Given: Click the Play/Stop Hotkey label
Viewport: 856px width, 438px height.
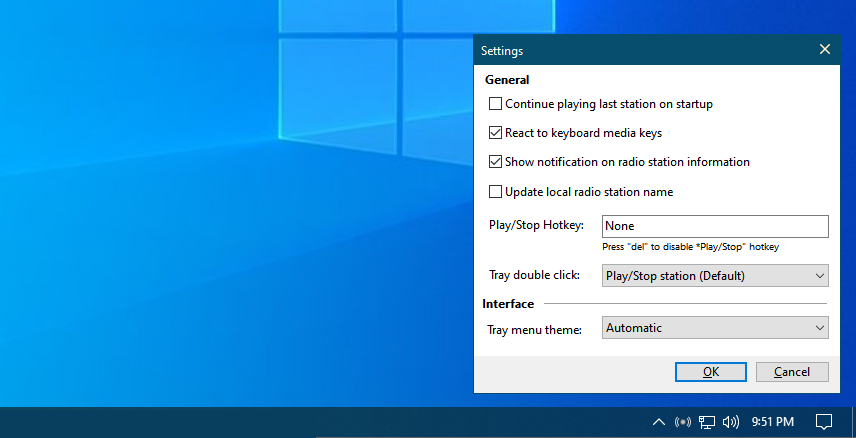Looking at the screenshot, I should point(537,225).
